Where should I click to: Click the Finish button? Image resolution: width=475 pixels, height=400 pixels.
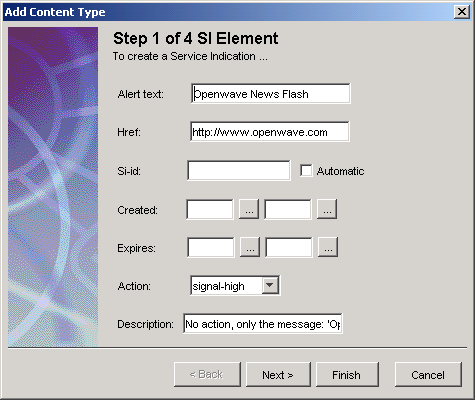click(347, 375)
